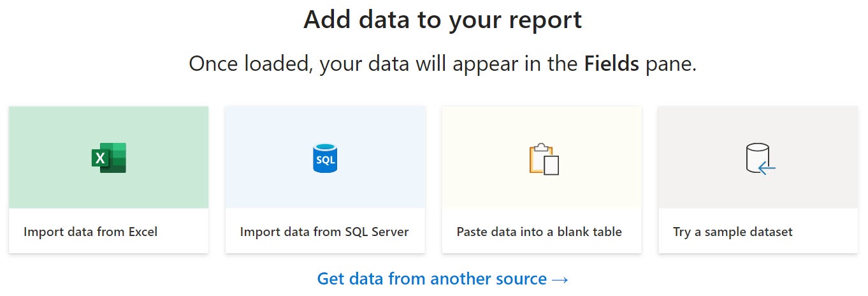Click the white footer of the Excel card

coord(108,231)
